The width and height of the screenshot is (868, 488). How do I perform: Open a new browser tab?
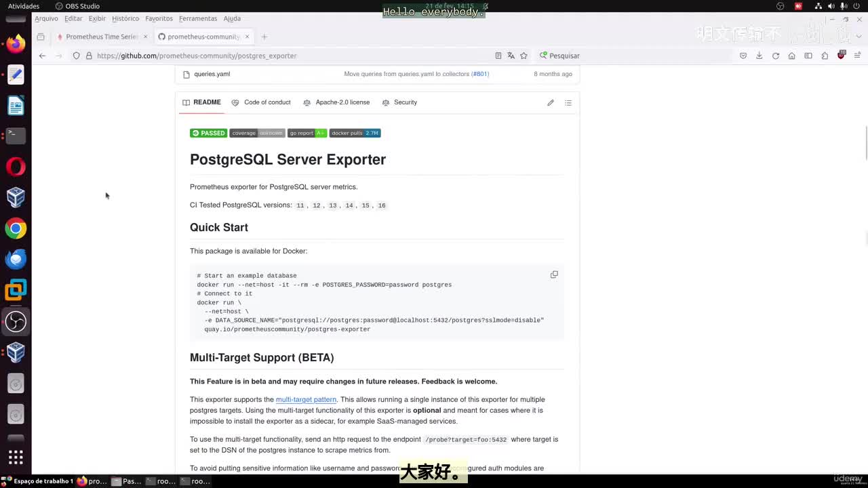pos(264,37)
